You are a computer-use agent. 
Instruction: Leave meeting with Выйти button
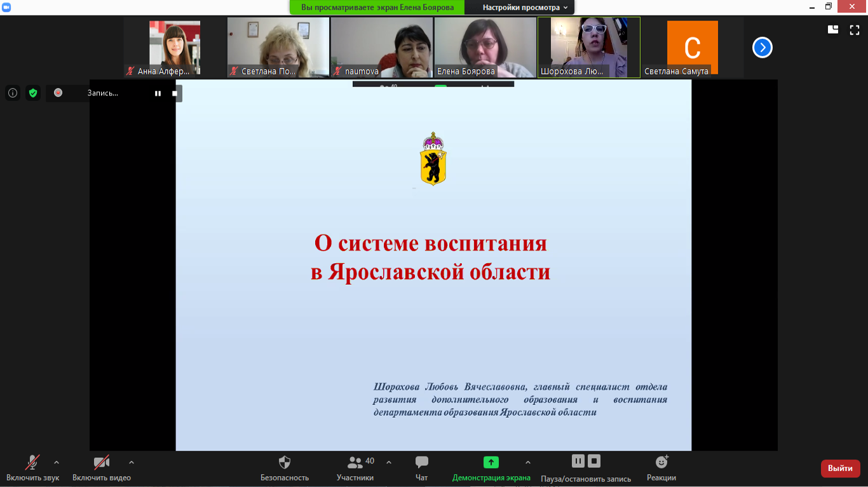pyautogui.click(x=841, y=469)
